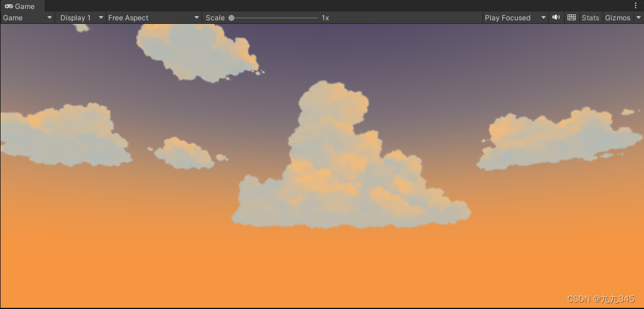Click the Scale 1x value label
Viewport: 644px width, 309px height.
325,18
